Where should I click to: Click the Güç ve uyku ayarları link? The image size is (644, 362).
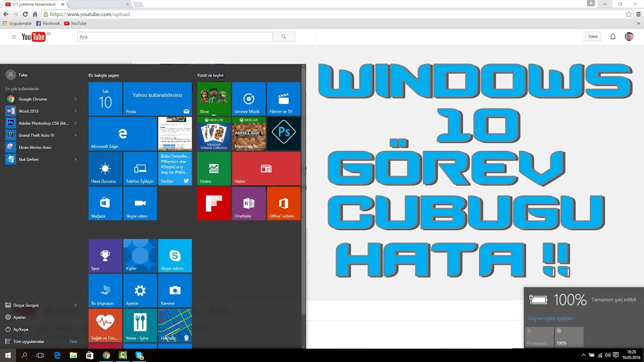tap(550, 318)
